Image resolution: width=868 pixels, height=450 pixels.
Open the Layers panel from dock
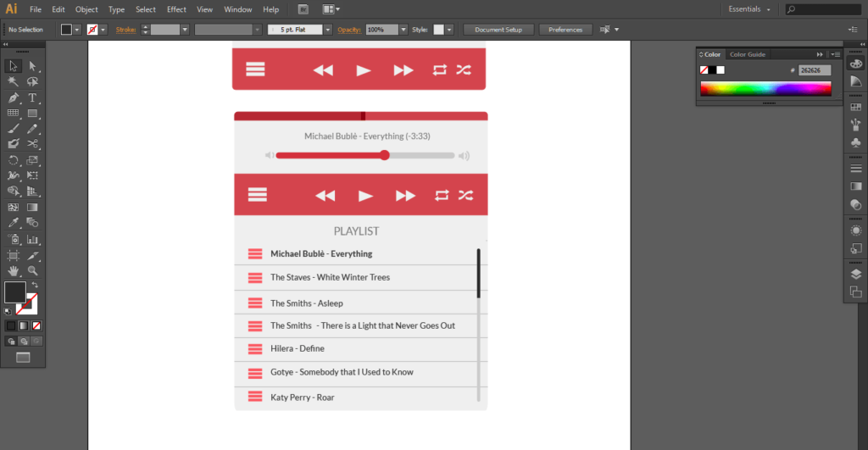click(x=856, y=274)
